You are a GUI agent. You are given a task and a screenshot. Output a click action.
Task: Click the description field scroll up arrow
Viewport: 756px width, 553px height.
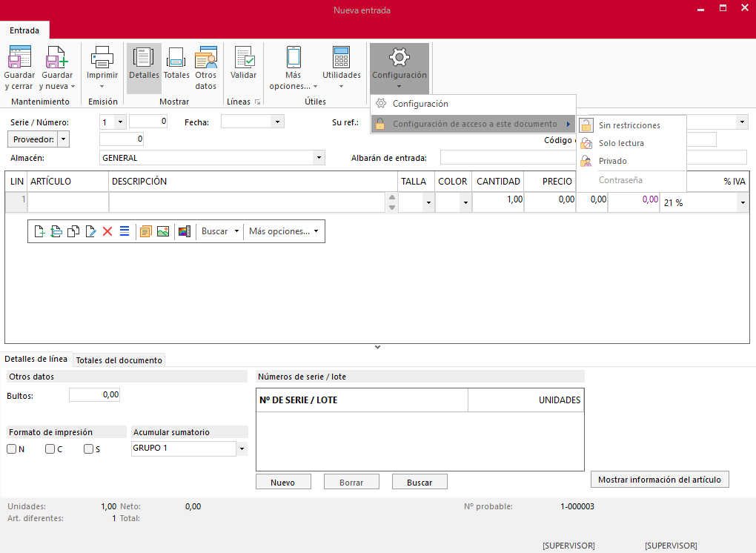coord(392,198)
